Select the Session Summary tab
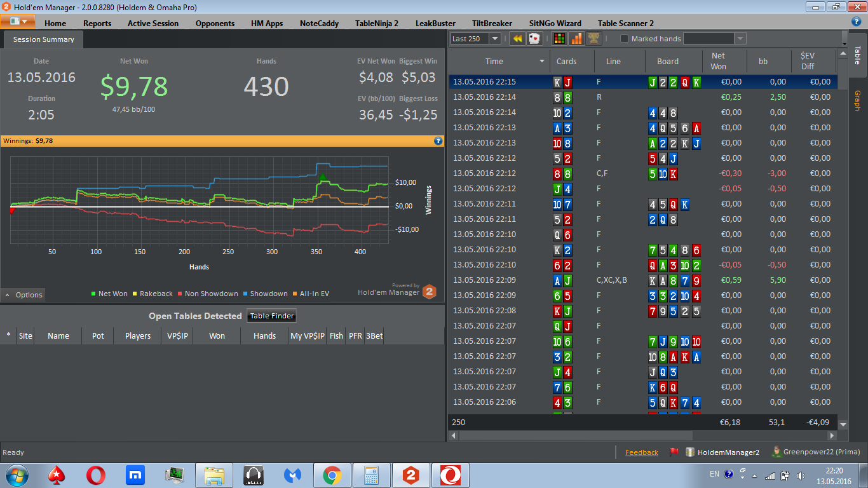Image resolution: width=868 pixels, height=488 pixels. click(43, 39)
